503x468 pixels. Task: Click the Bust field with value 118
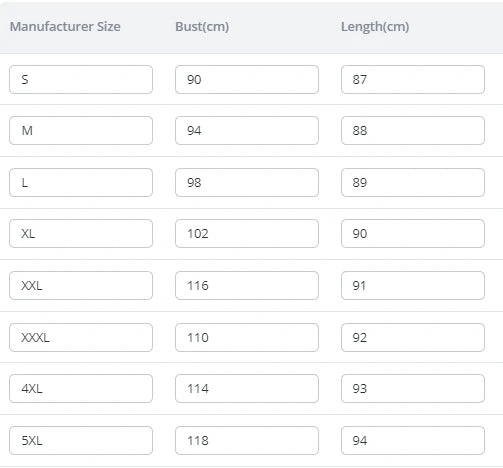coord(247,440)
